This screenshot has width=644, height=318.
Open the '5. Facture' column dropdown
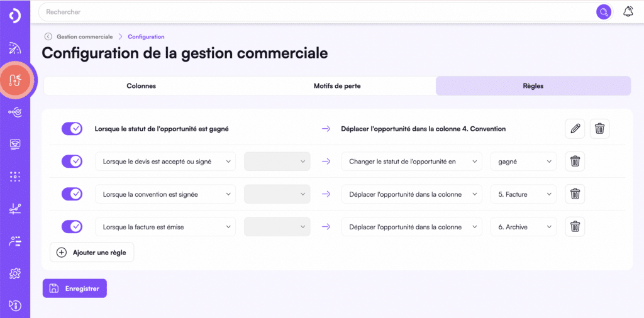coord(524,194)
